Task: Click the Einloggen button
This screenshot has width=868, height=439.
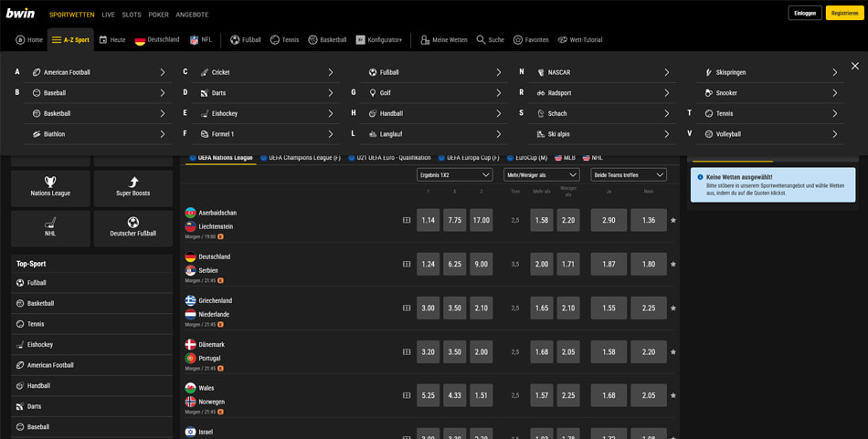Action: (805, 14)
